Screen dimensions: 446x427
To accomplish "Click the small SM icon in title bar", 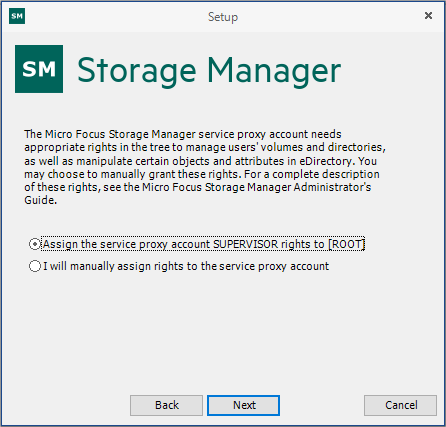I will [x=17, y=16].
